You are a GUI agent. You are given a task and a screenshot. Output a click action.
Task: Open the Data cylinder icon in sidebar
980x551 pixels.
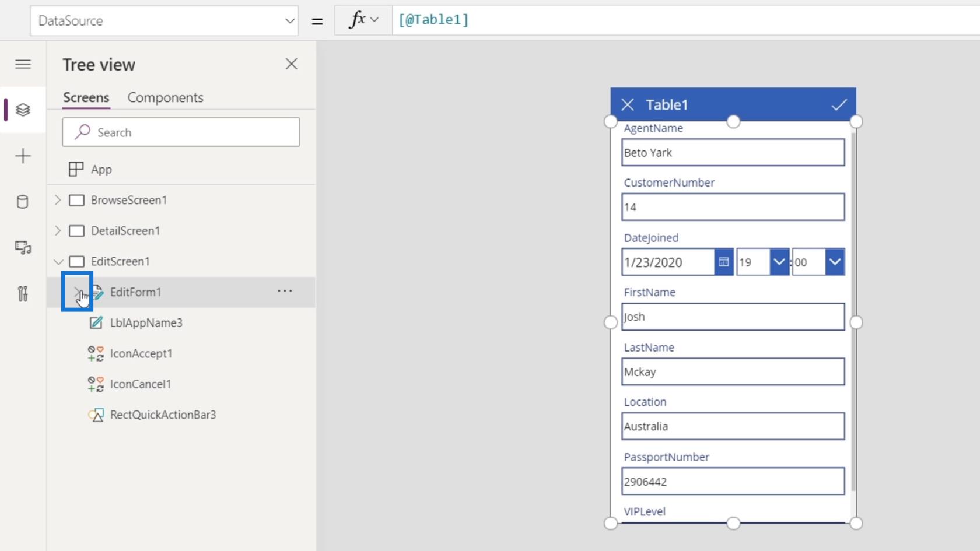pos(23,202)
